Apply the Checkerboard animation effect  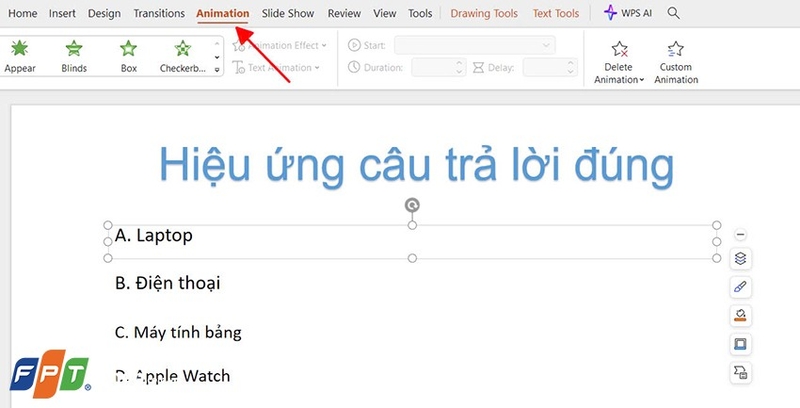coord(183,57)
